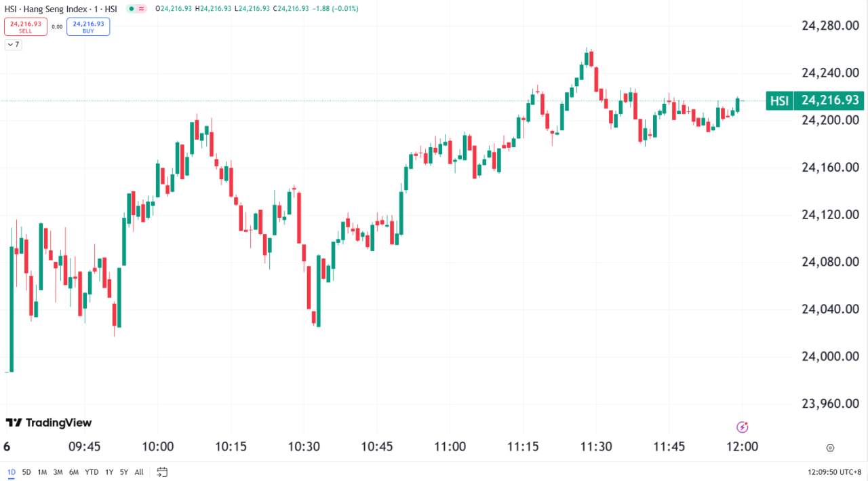Screen dimensions: 868x481
Task: Click the green market open status dot
Action: point(130,9)
